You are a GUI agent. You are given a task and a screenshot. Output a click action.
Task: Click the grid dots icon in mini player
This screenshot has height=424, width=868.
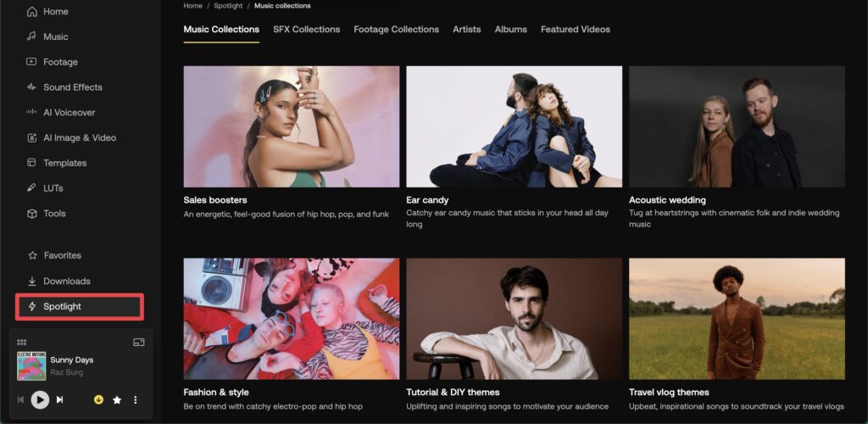coord(22,343)
